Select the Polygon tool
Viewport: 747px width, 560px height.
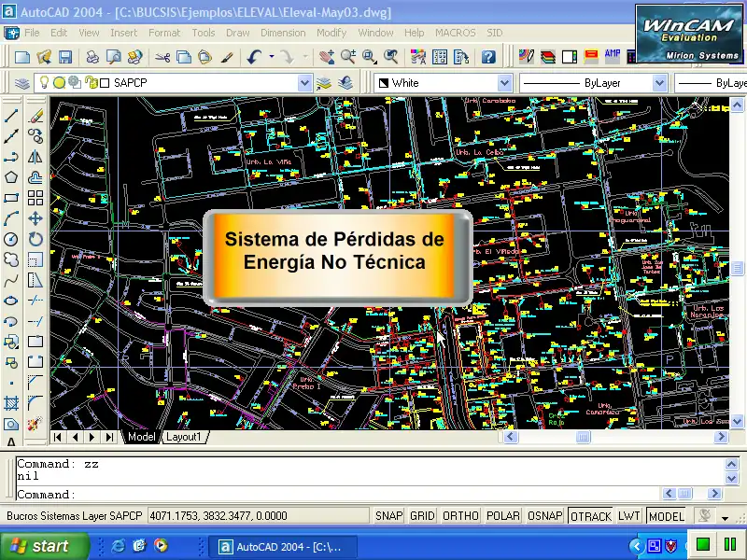(x=11, y=177)
